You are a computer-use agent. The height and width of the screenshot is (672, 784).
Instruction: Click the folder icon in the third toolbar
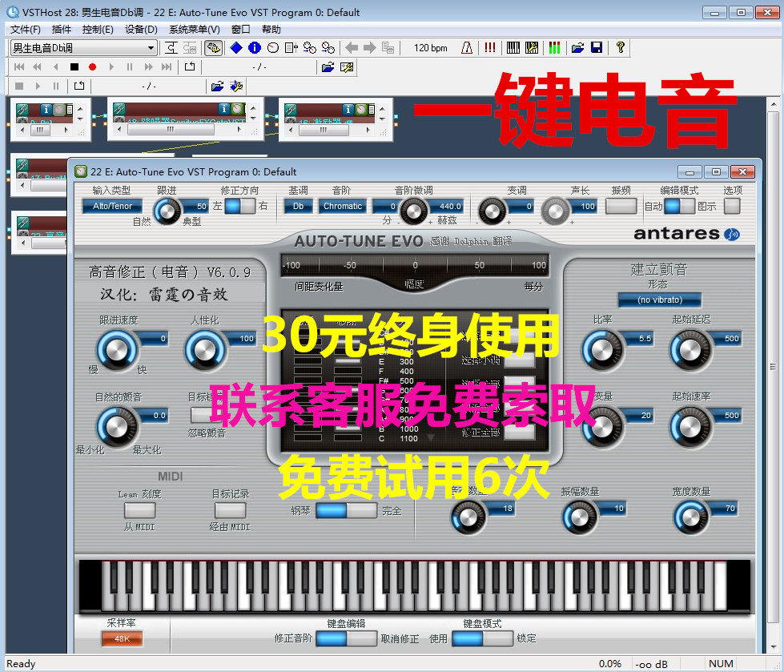pos(218,87)
